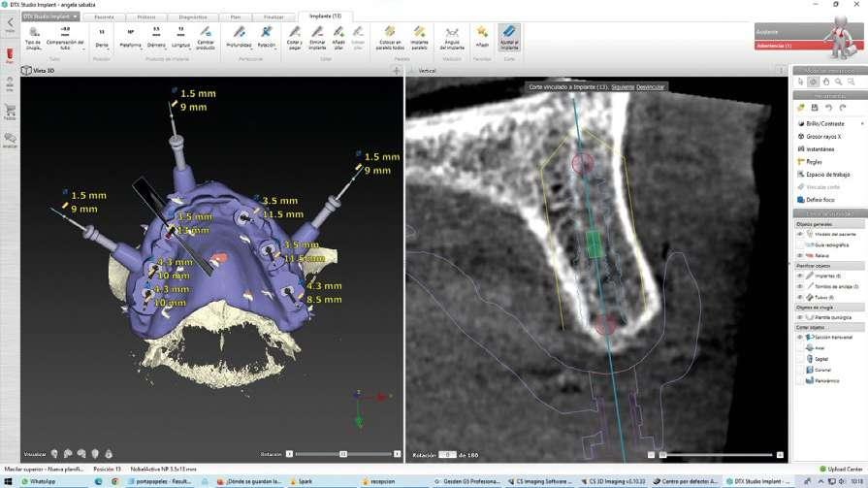Click Colocar en paralelo todos
Image resolution: width=868 pixels, height=488 pixels.
tap(389, 36)
